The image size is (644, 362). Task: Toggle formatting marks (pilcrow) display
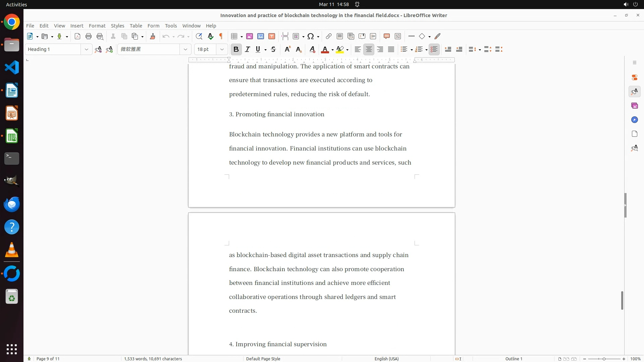coord(221,37)
